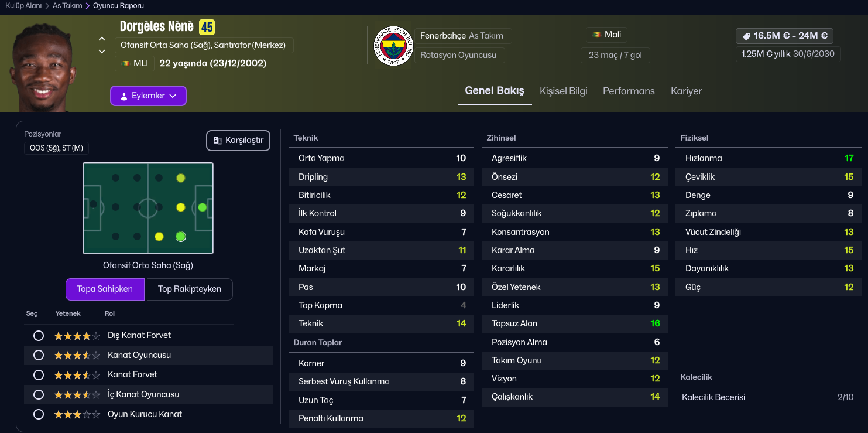This screenshot has height=433, width=868.
Task: Click the Mali flag next to MLI
Action: (125, 63)
